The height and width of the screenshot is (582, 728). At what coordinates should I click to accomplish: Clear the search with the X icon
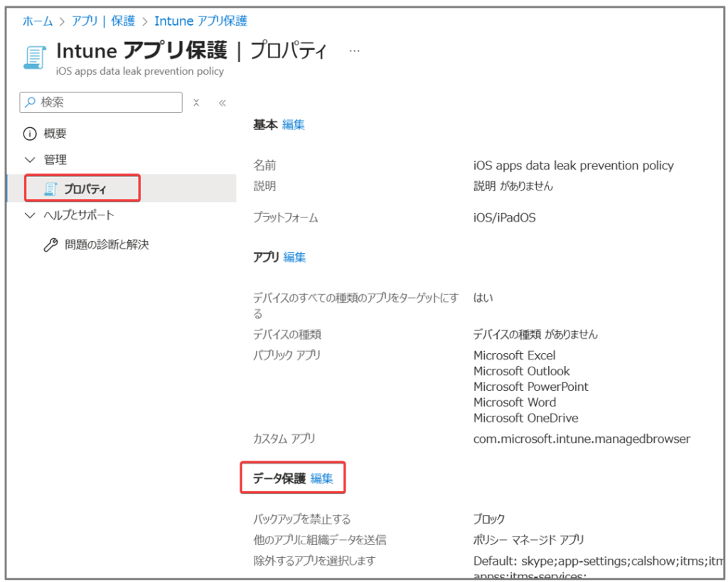[x=196, y=102]
